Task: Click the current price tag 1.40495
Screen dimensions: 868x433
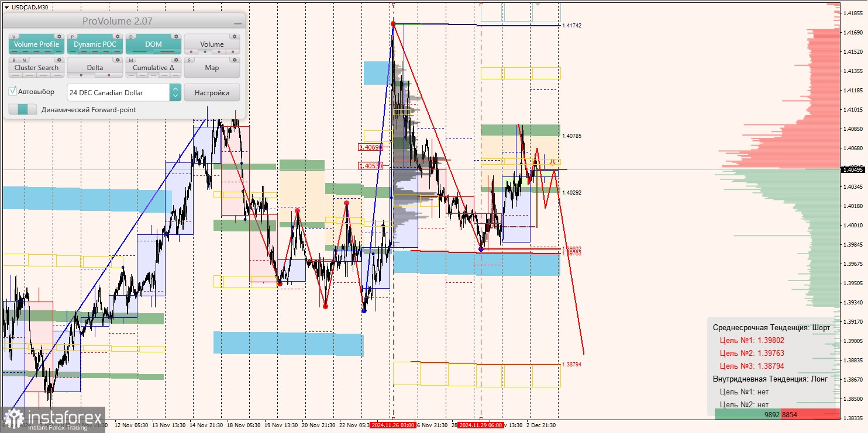Action: point(853,170)
